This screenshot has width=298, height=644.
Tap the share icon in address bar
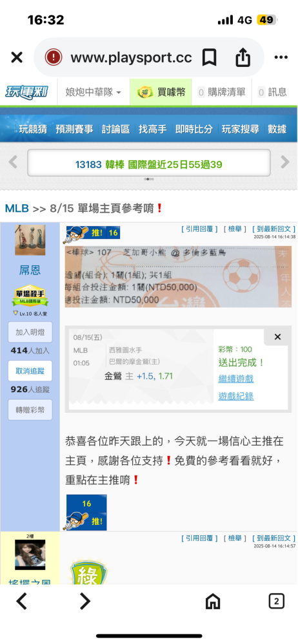tap(243, 57)
